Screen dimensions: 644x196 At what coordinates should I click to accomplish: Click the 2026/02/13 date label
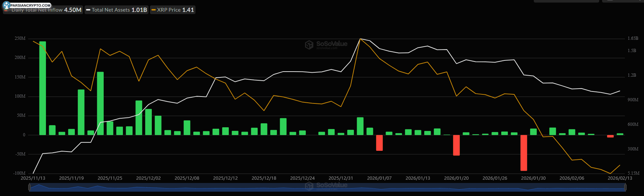click(620, 178)
